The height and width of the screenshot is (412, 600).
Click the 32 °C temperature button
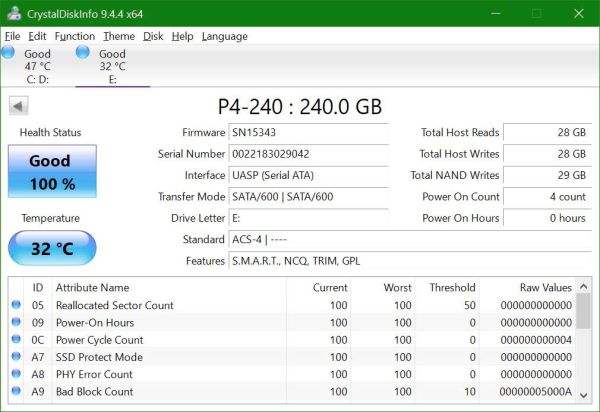pyautogui.click(x=52, y=248)
